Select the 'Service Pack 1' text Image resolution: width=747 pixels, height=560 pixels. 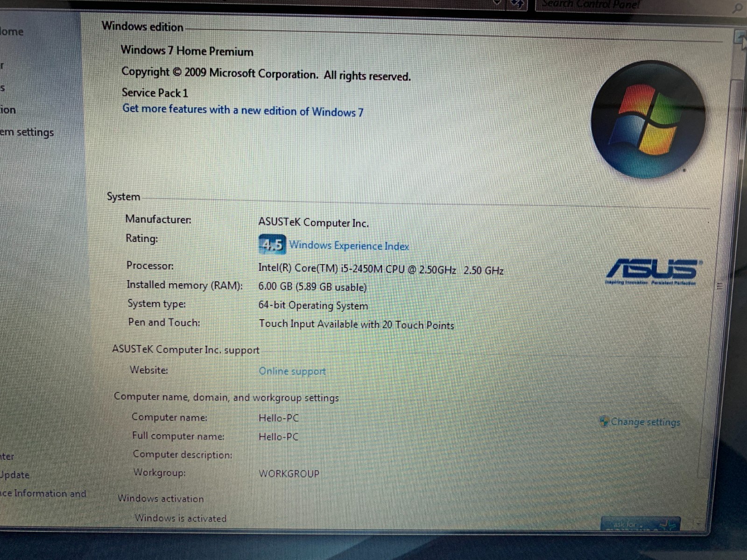coord(155,93)
